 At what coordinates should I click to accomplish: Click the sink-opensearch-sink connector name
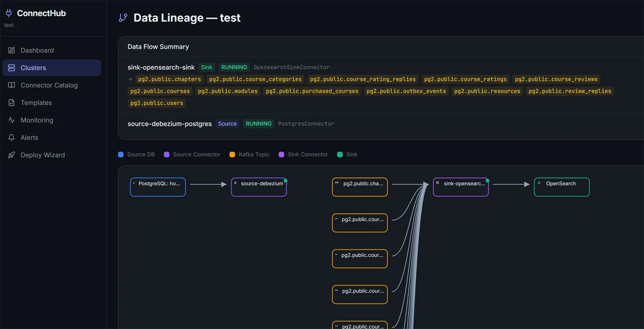click(x=161, y=67)
